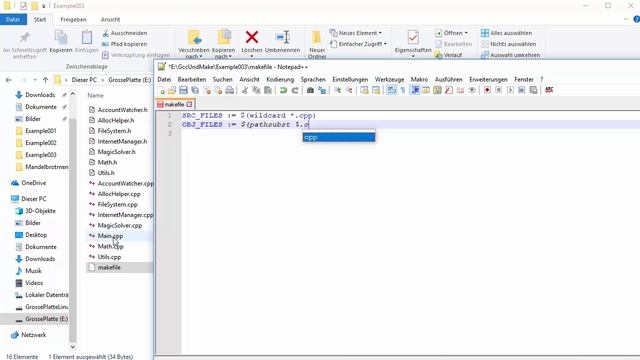This screenshot has height=360, width=640.
Task: Click the Paste icon in Notepad++ toolbar
Action: point(267,90)
